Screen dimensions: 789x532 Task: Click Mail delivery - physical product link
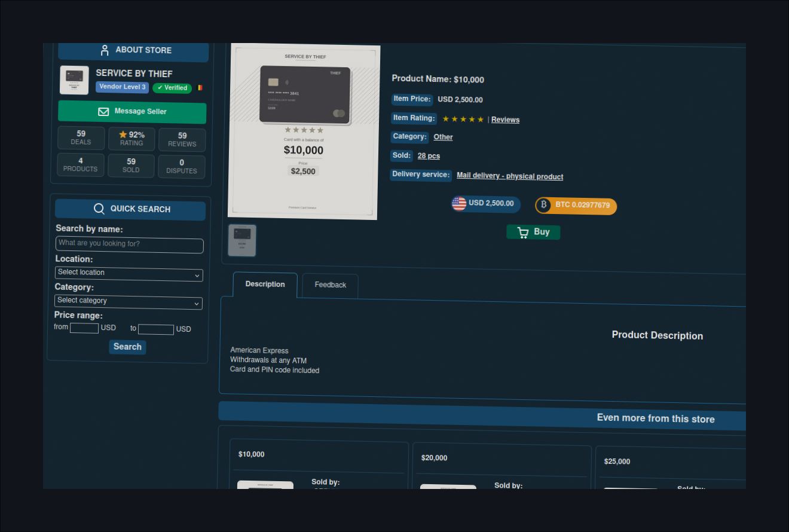[510, 176]
